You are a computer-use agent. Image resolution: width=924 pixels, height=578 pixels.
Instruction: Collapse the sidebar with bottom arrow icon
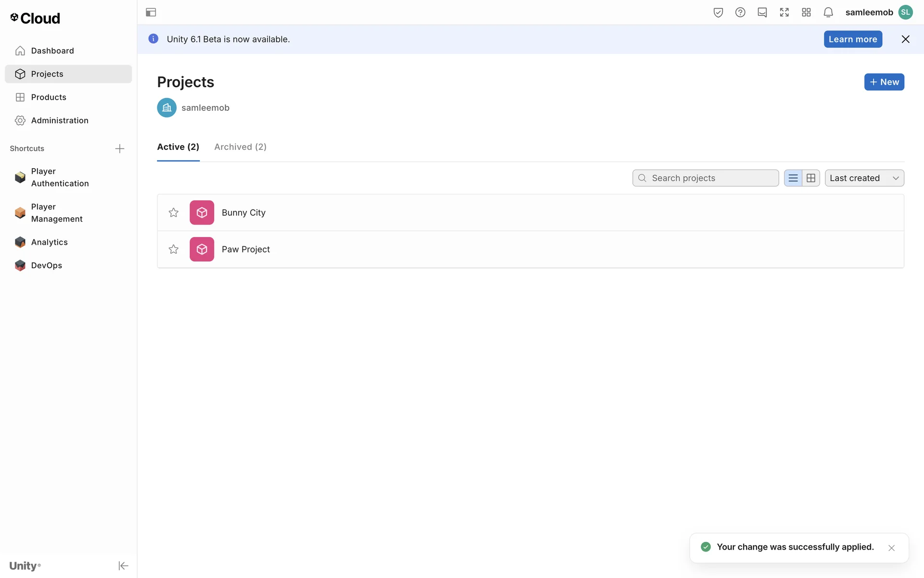coord(123,565)
